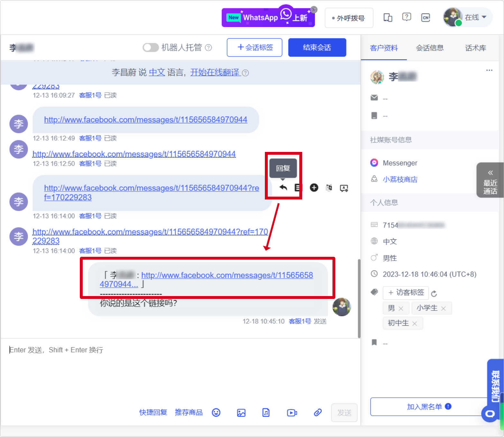Open the emoji picker in input toolbar
Screen dimensions: 504x437
point(216,413)
